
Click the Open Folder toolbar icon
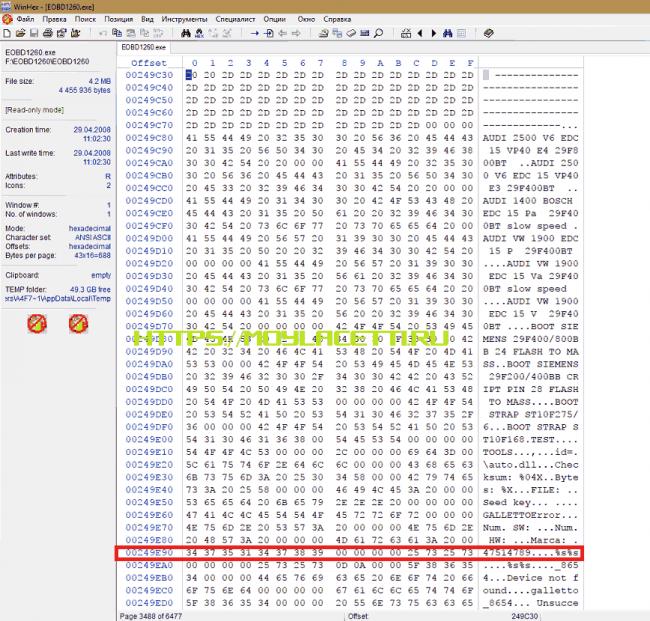coord(75,33)
